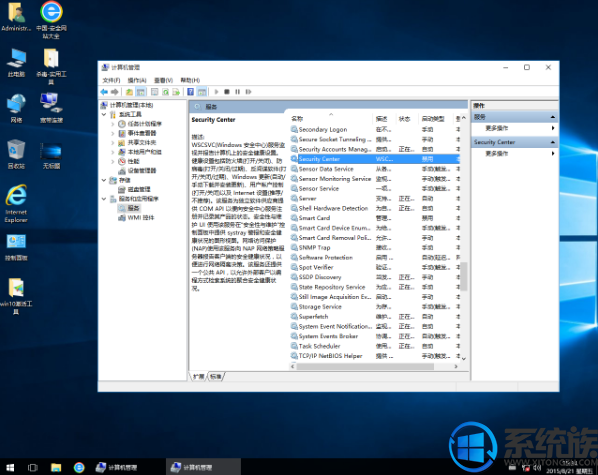This screenshot has width=598, height=475.
Task: Select the Secondary Logon service row
Action: (x=375, y=129)
